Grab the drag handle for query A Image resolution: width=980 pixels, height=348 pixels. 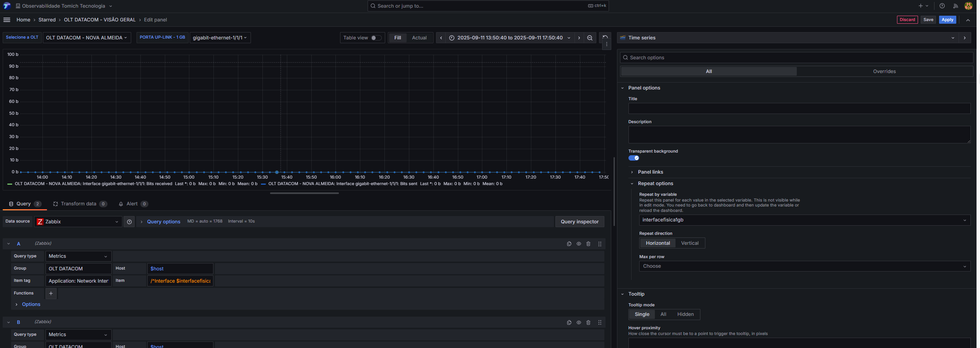pos(600,244)
